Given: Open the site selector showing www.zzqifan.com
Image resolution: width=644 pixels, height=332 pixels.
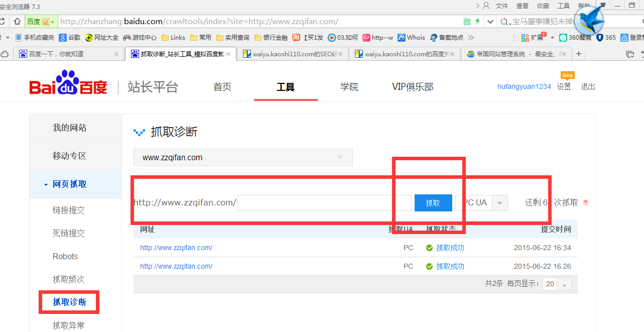Looking at the screenshot, I should pyautogui.click(x=243, y=157).
